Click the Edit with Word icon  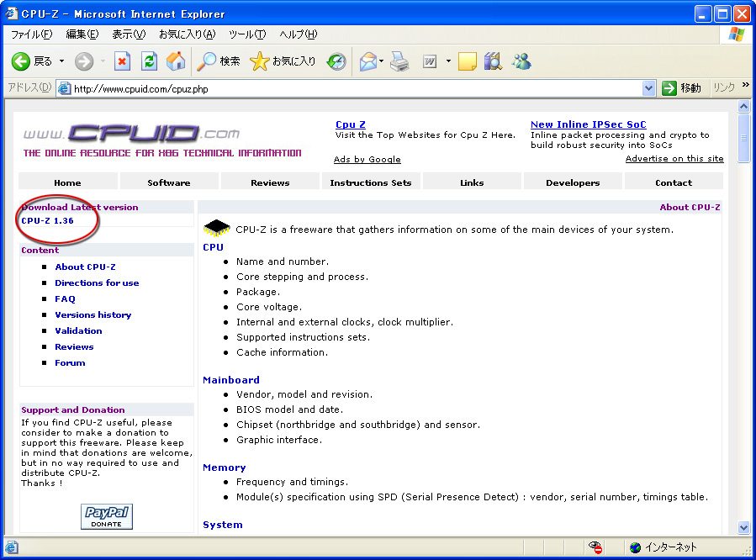(429, 61)
